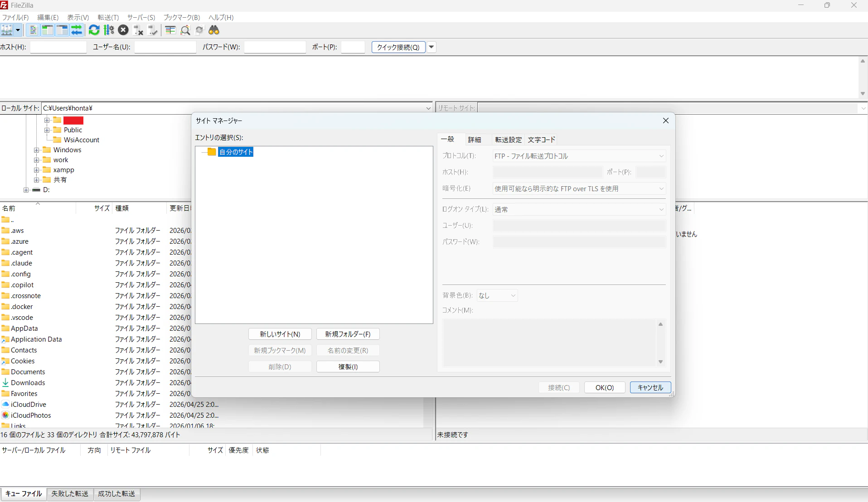Open the Site Manager toolbar icon
The image size is (868, 502).
(x=7, y=30)
